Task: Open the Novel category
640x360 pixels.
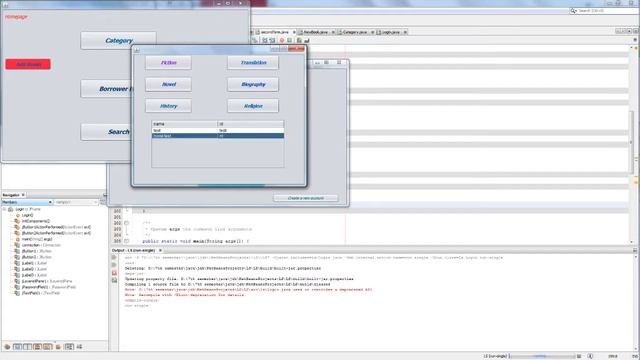Action: [168, 84]
